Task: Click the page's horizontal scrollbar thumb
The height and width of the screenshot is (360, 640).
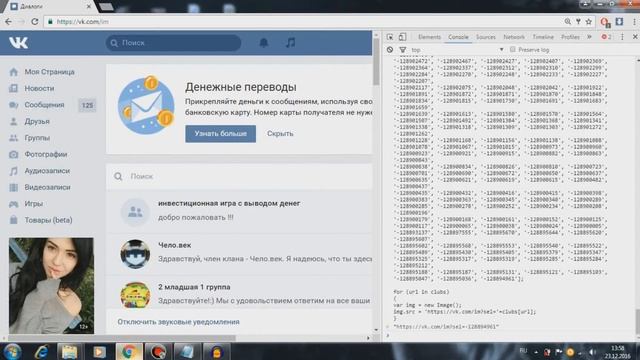Action: tap(122, 338)
